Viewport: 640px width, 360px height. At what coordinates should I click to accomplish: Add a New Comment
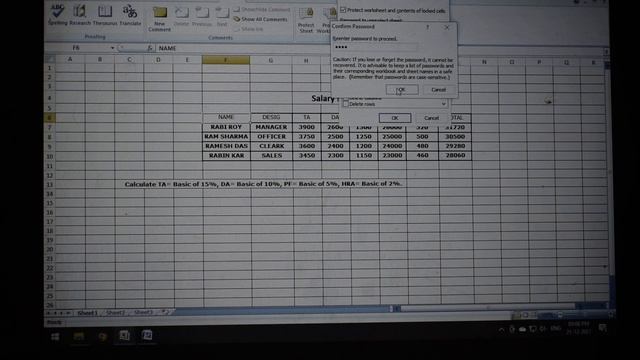(160, 18)
